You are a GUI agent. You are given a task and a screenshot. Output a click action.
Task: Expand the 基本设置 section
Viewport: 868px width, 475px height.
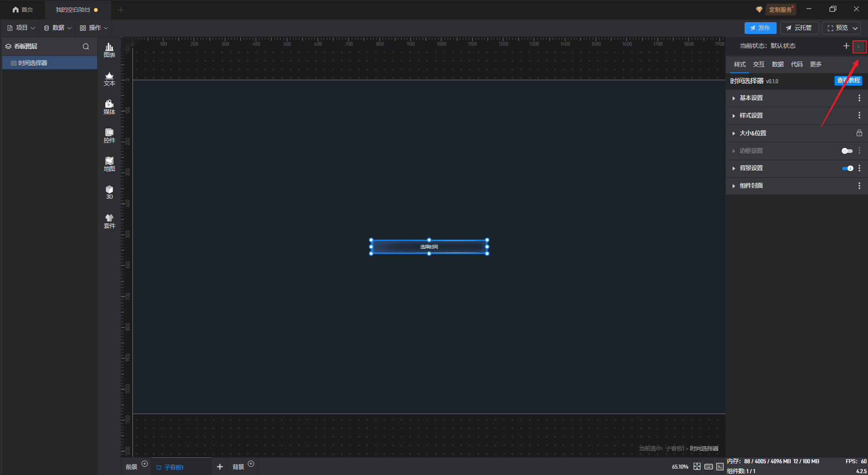pyautogui.click(x=751, y=98)
